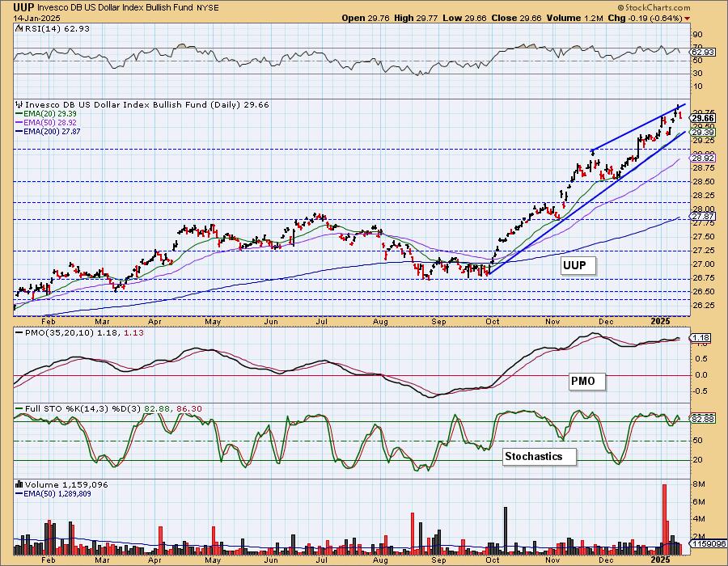Click the bold UUP ticker in the header

point(23,7)
